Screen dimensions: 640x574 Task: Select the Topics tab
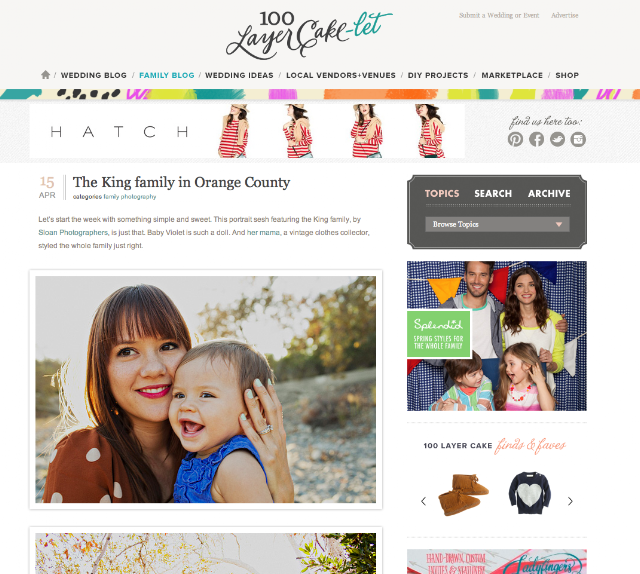tap(442, 194)
